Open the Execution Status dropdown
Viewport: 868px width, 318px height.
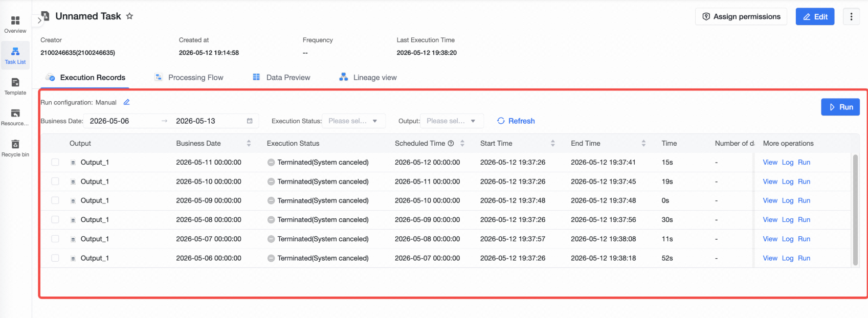[x=353, y=121]
